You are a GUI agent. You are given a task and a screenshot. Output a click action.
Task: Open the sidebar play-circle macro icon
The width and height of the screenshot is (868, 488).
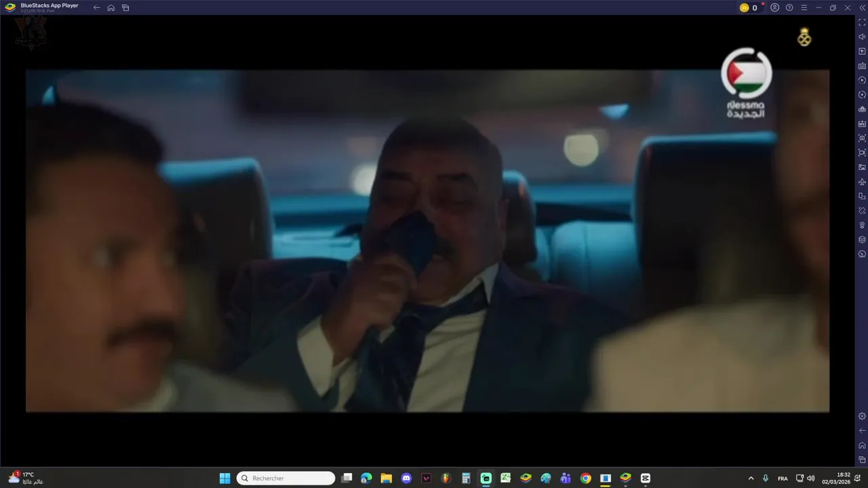click(x=862, y=80)
